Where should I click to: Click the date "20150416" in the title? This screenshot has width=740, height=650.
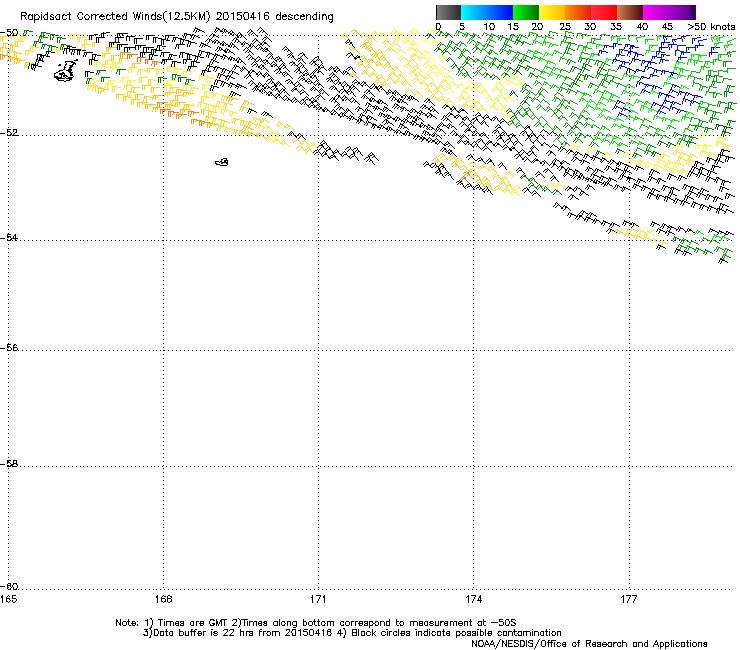pos(243,17)
